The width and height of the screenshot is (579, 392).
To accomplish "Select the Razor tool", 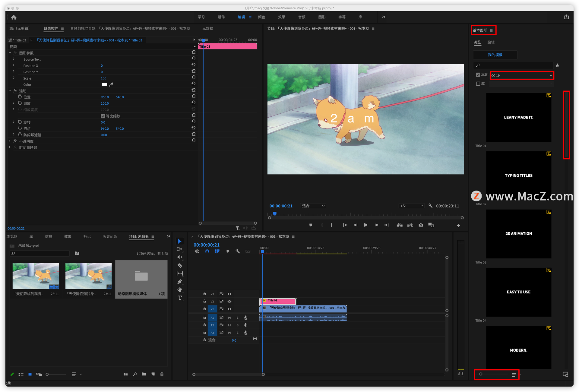I will click(x=180, y=265).
